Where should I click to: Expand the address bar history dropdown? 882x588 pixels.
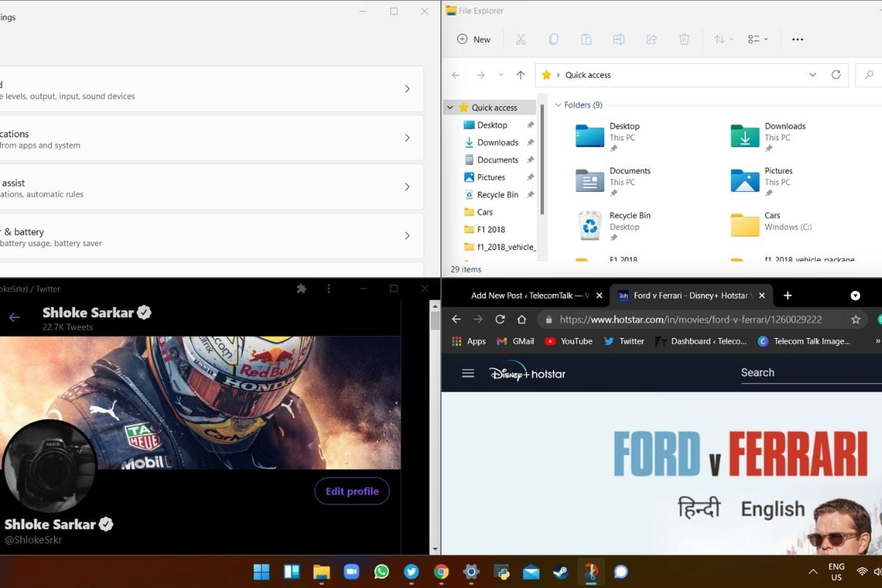812,75
